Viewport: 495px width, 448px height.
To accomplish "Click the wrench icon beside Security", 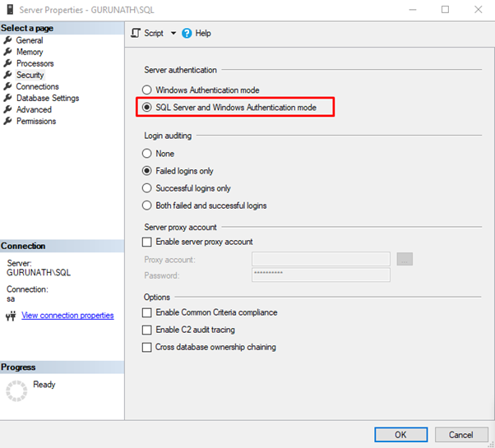I will [7, 75].
